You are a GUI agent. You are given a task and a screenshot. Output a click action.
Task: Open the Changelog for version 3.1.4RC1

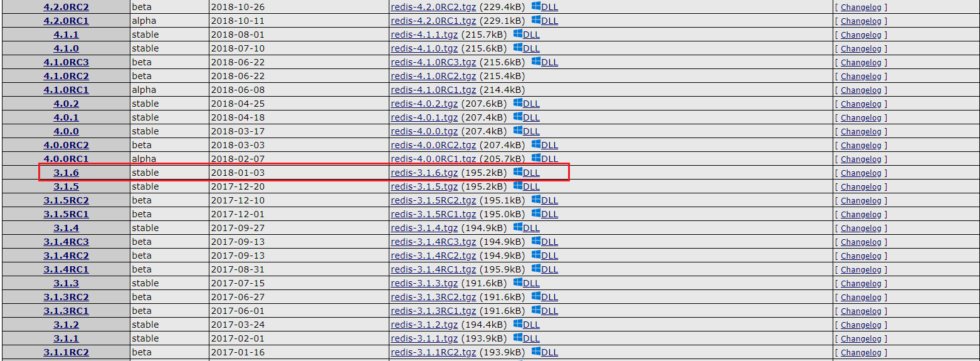coord(861,270)
